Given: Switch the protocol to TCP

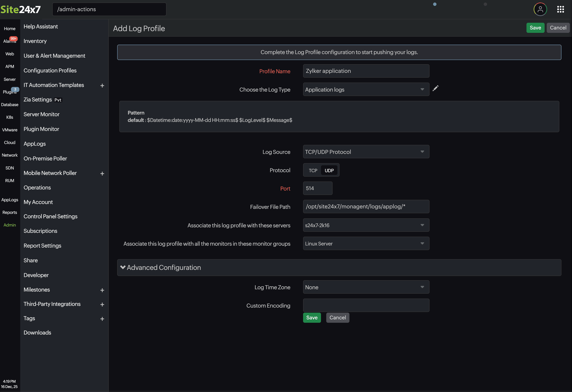Looking at the screenshot, I should pos(312,170).
